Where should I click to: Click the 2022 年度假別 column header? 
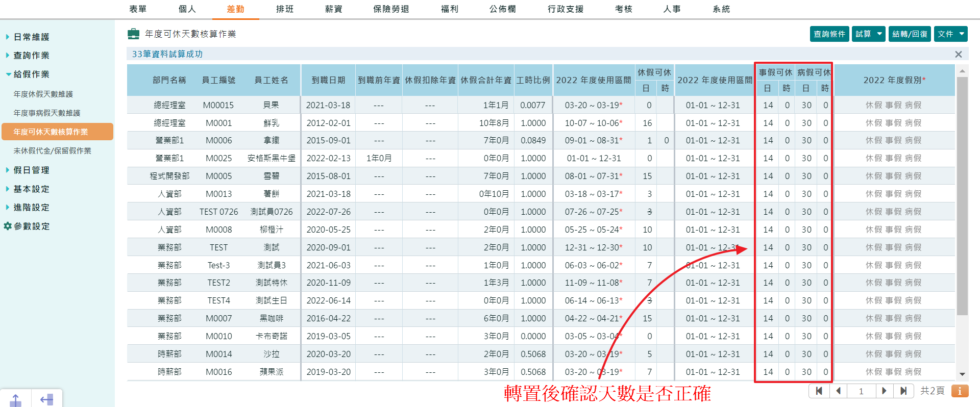(894, 80)
